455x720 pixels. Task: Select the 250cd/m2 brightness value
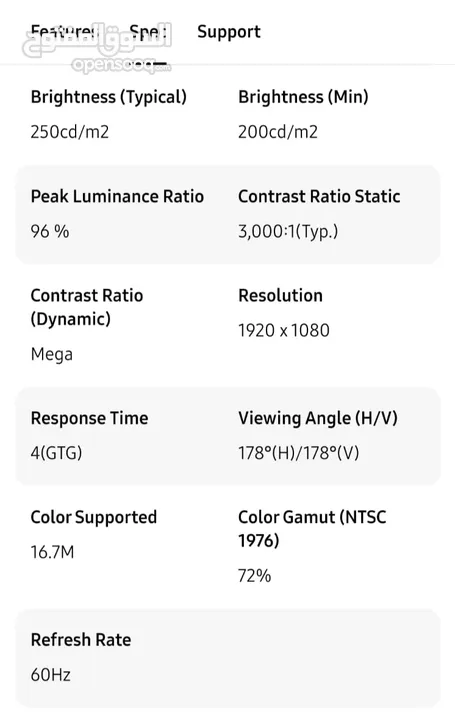point(70,132)
